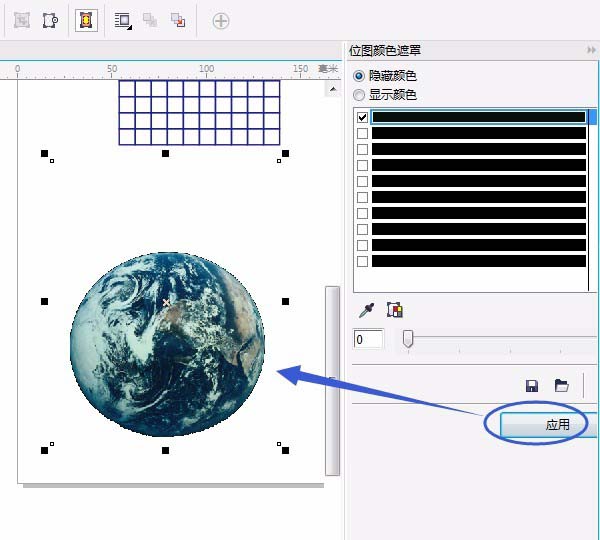Screen dimensions: 600x540
Task: Click the canvas scroll up arrow
Action: pyautogui.click(x=333, y=89)
